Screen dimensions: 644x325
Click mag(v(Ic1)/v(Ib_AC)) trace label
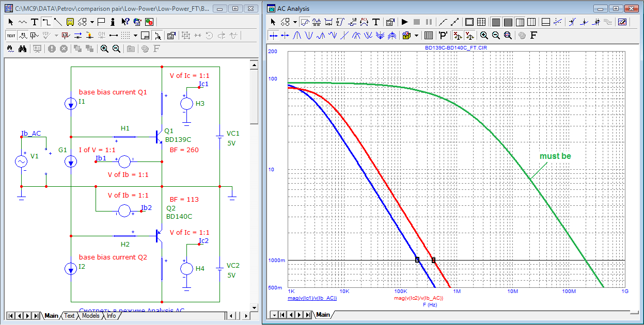pos(312,298)
